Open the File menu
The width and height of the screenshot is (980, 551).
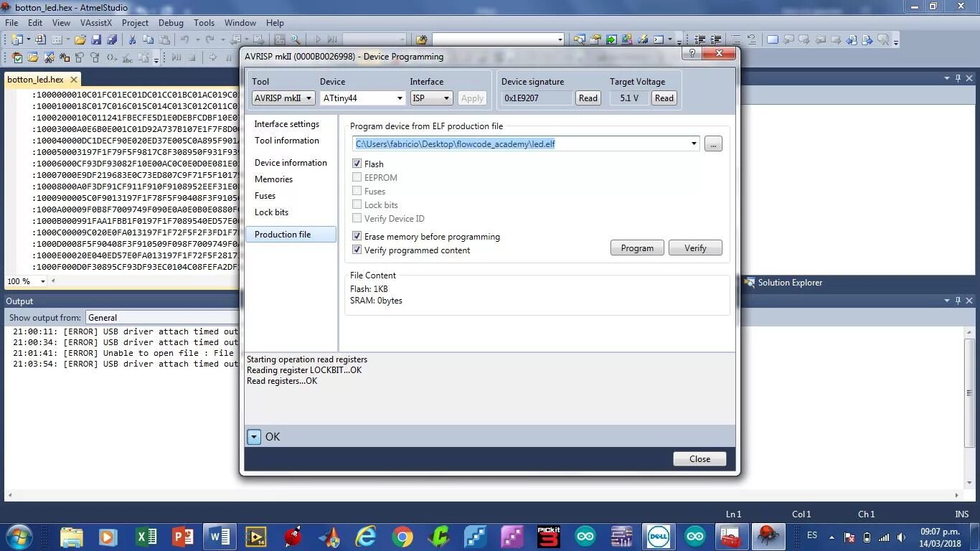pos(11,22)
